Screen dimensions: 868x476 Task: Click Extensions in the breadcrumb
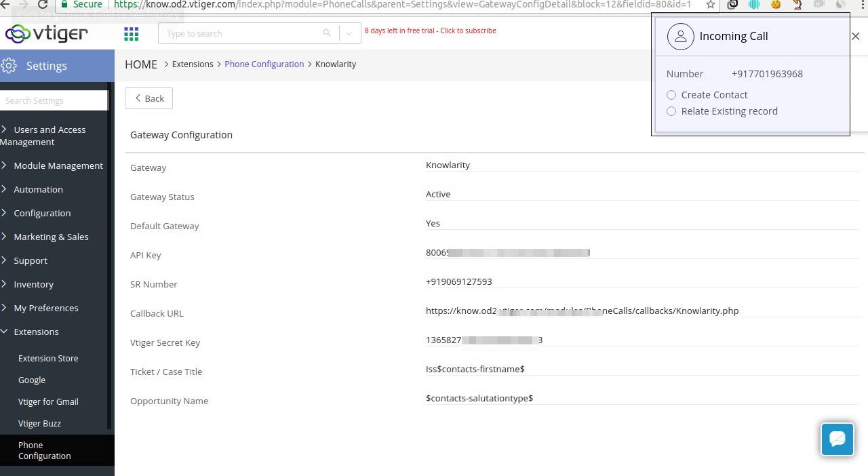point(193,64)
